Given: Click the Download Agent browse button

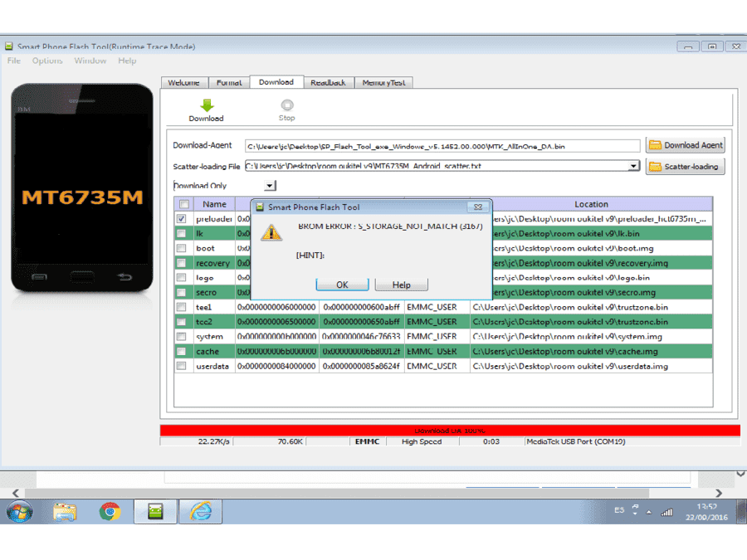Looking at the screenshot, I should point(686,145).
